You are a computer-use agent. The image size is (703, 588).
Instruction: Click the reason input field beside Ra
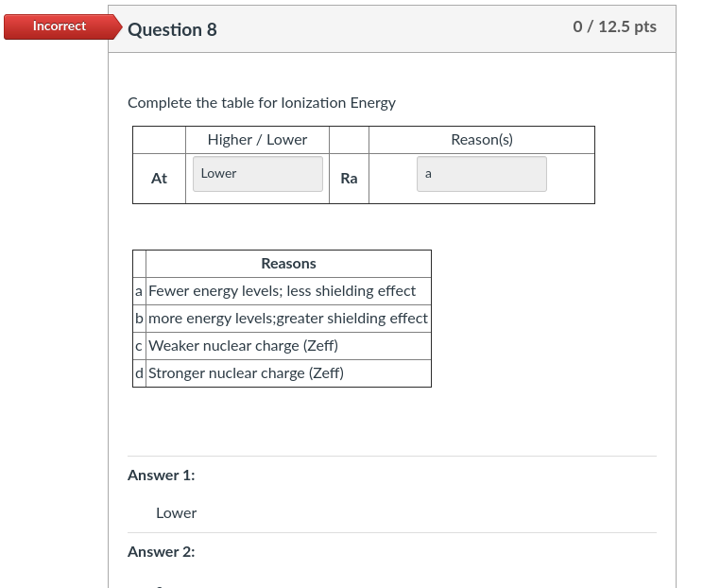pos(481,174)
